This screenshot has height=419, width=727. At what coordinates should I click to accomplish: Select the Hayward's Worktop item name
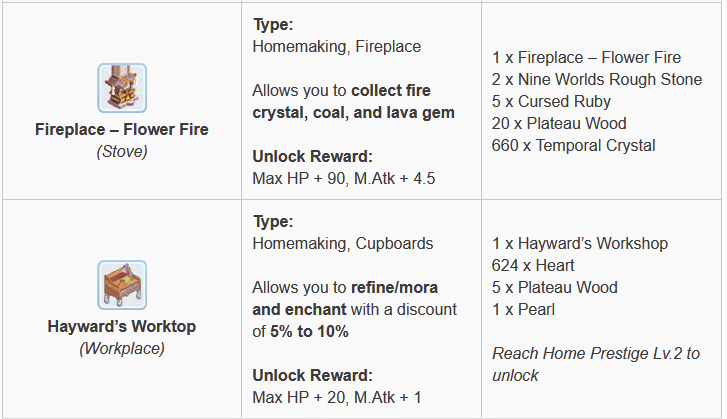(x=122, y=326)
